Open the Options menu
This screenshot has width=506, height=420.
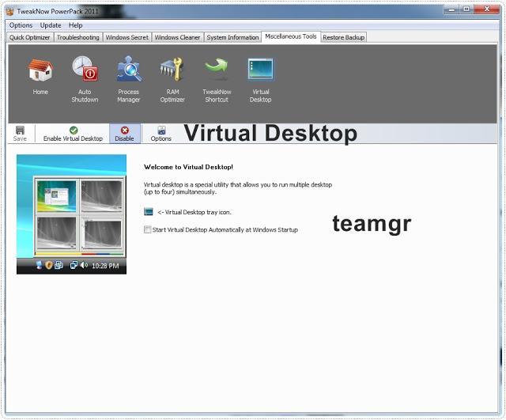(x=21, y=25)
